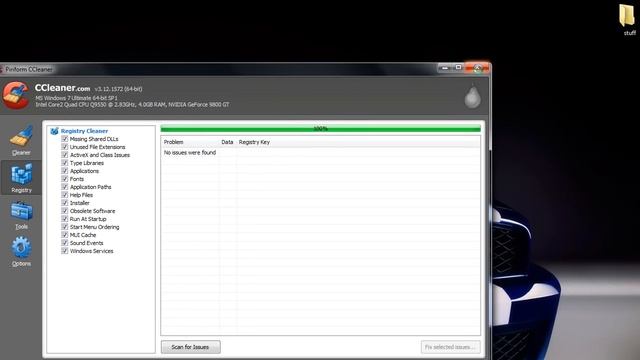Toggle the Missing Shared DLLs checkbox

[x=64, y=139]
